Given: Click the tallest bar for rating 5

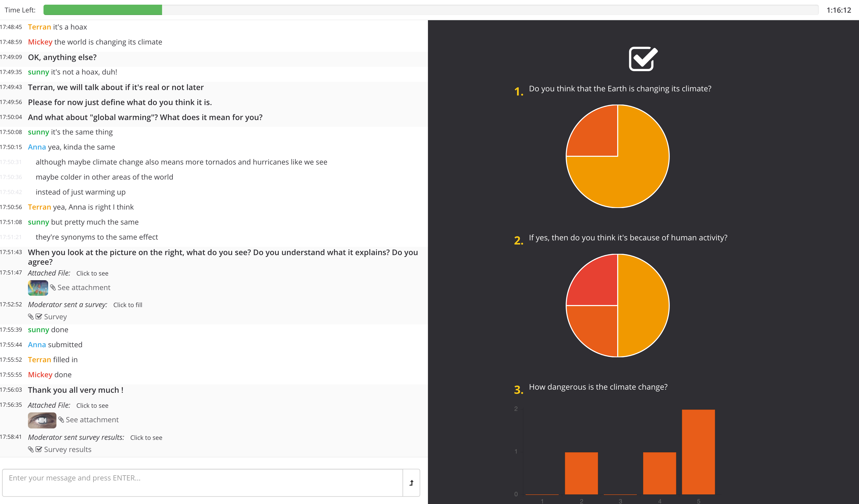Looking at the screenshot, I should point(698,452).
